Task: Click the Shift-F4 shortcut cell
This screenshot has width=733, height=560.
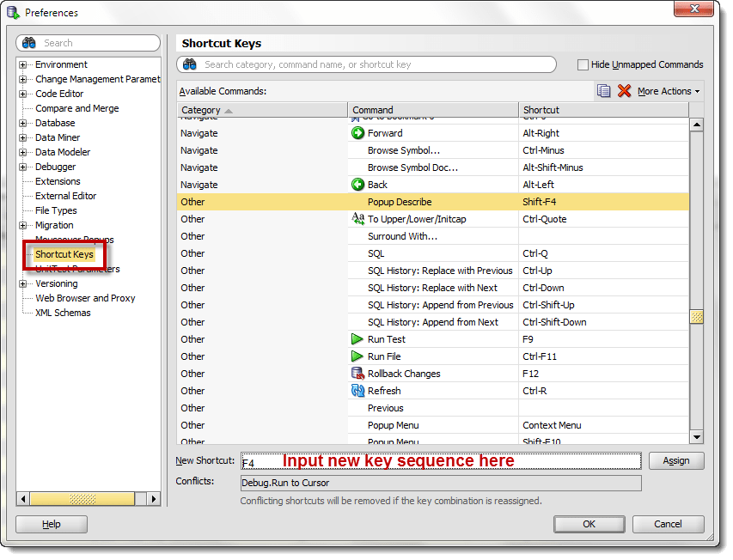Action: coord(603,202)
